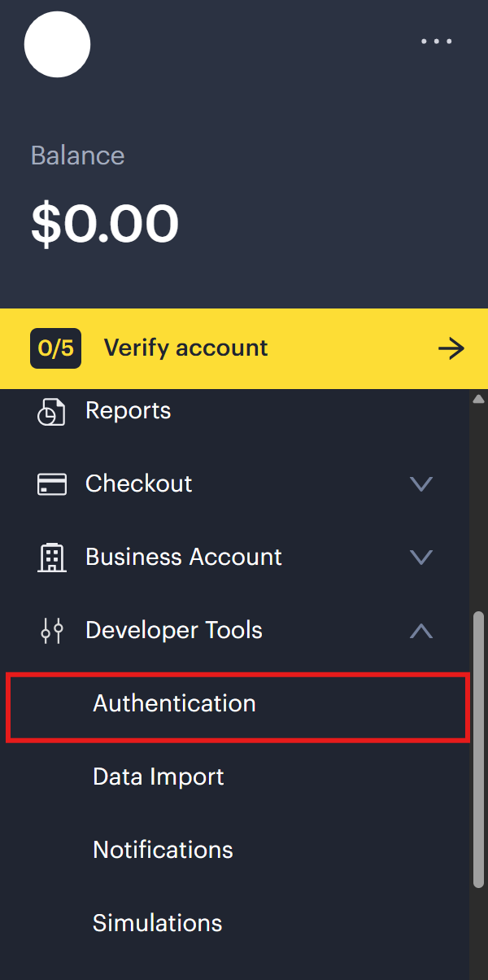
Task: Click the round profile avatar
Action: [57, 44]
